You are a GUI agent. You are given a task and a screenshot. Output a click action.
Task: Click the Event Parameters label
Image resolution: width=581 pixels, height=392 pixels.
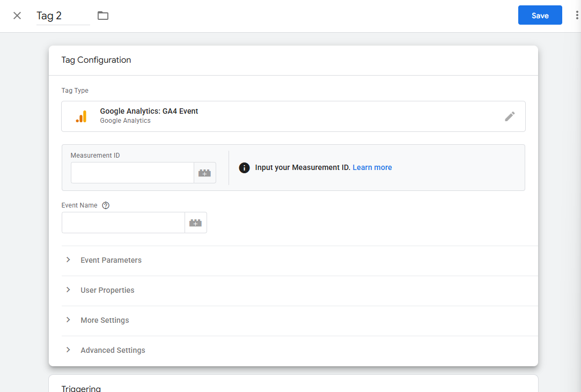111,260
